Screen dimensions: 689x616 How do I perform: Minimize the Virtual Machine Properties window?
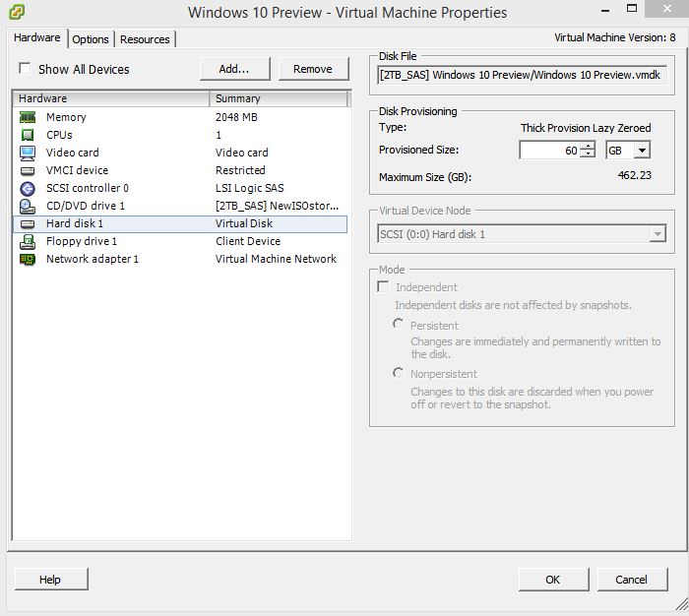click(605, 10)
